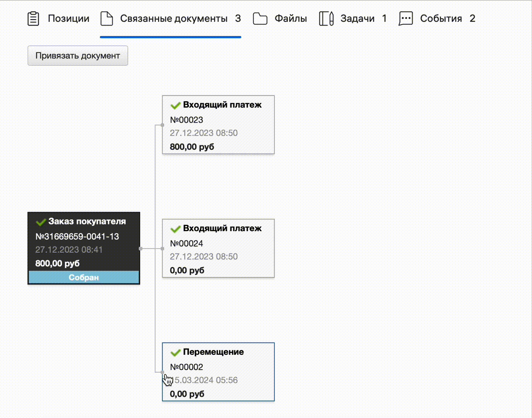Image resolution: width=532 pixels, height=418 pixels.
Task: Open the Позиции tab
Action: coord(69,19)
